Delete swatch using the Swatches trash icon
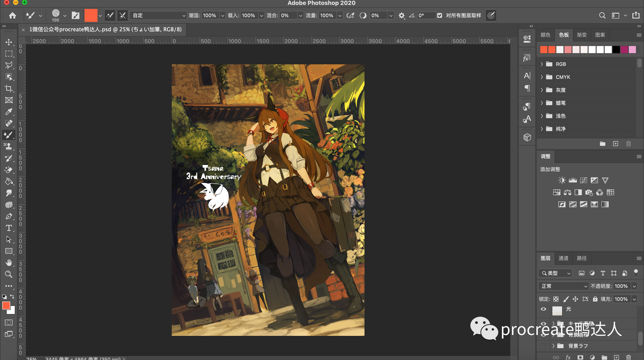 (629, 144)
